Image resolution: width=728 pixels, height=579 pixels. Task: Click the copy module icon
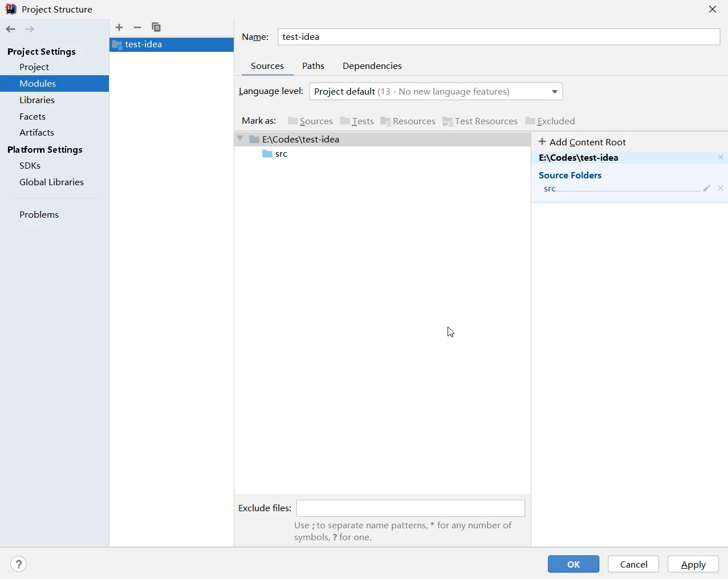(156, 27)
